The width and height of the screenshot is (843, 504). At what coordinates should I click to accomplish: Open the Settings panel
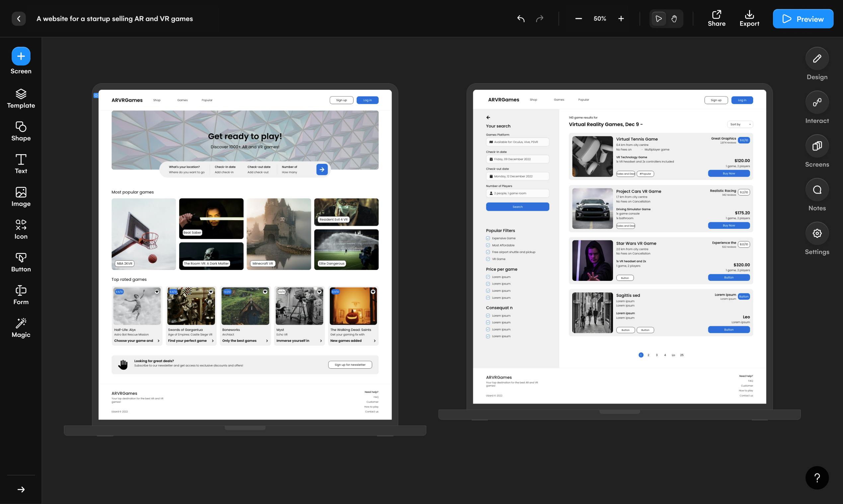tap(817, 233)
